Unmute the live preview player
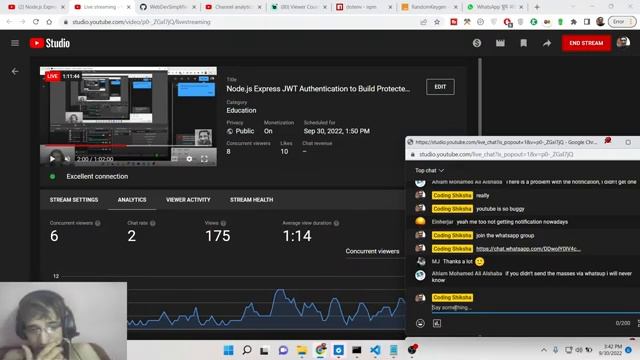 (x=67, y=159)
